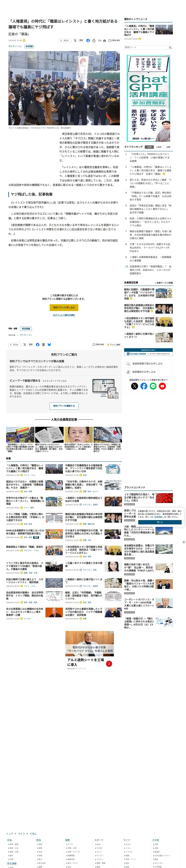The width and height of the screenshot is (186, 868).
Task: Select the 1週間 ranking tab
Action: [168, 147]
